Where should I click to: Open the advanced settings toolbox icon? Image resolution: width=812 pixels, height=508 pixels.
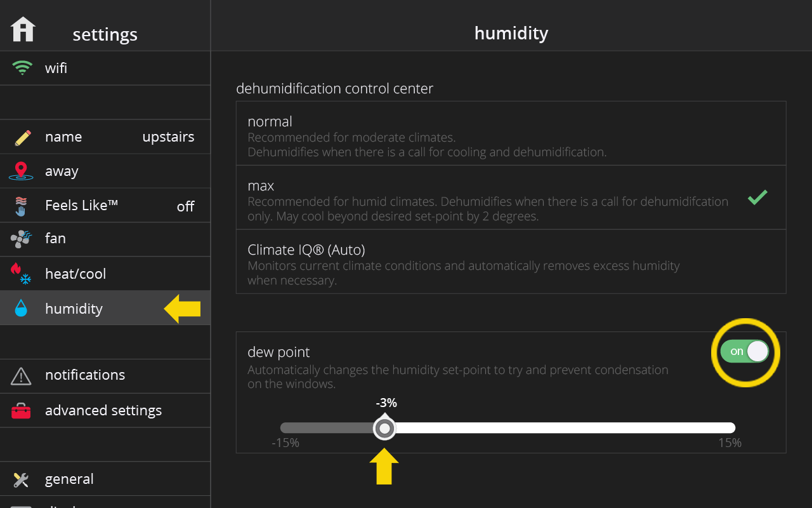click(21, 411)
